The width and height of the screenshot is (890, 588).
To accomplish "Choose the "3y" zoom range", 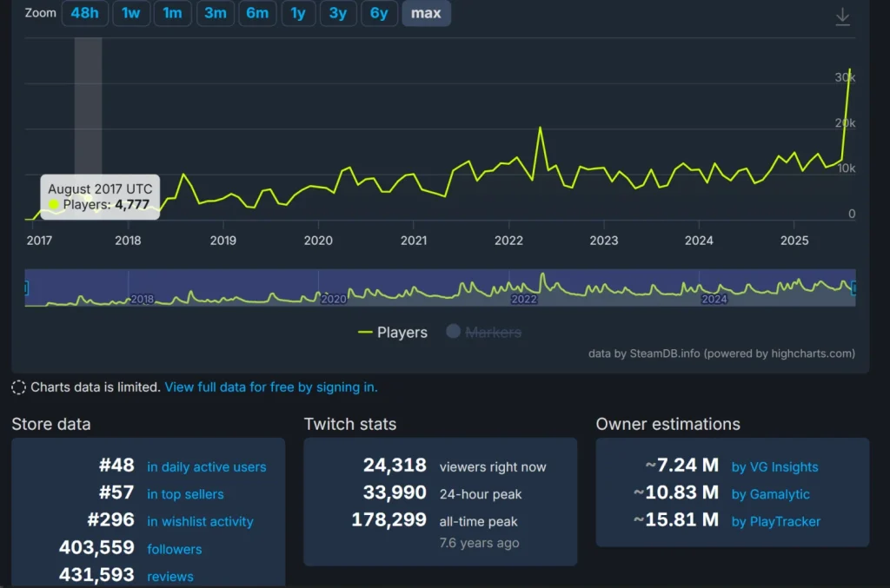I will [338, 13].
